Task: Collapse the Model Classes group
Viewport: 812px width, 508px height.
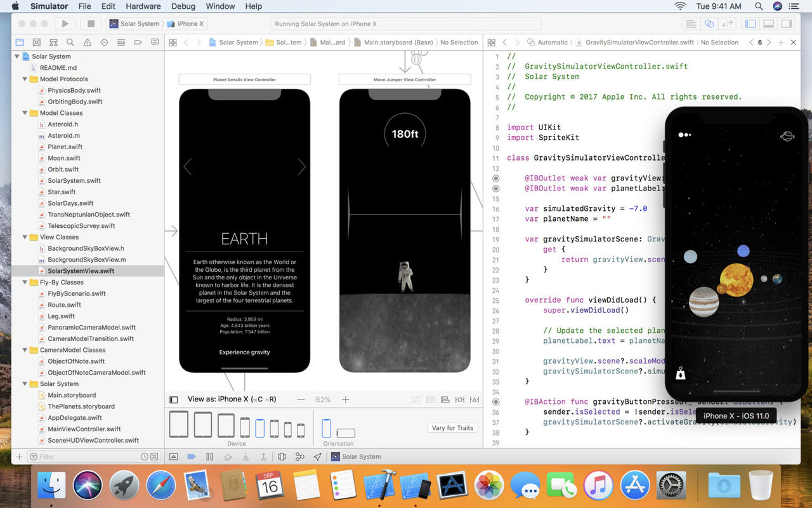Action: (26, 113)
